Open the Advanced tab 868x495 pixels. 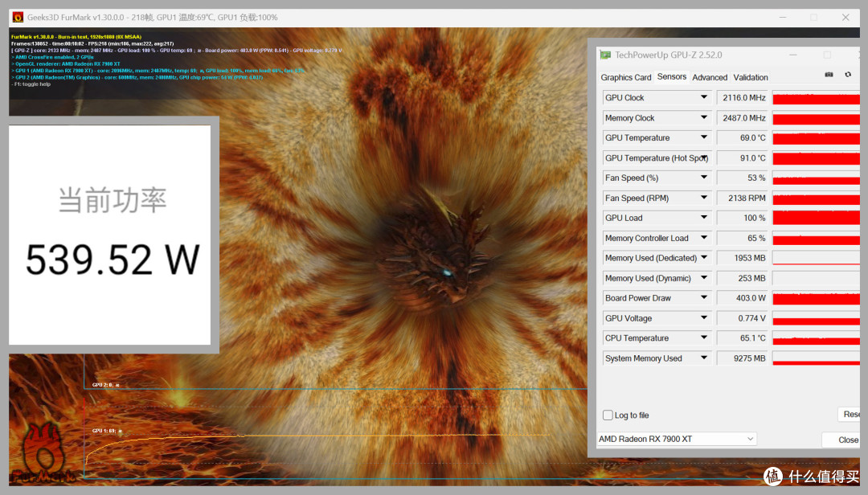pos(710,77)
